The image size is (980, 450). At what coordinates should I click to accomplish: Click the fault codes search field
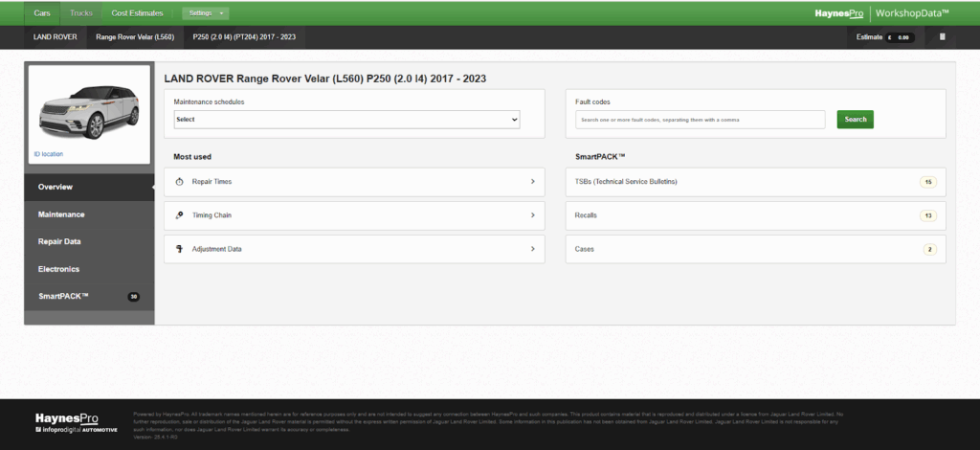point(700,120)
